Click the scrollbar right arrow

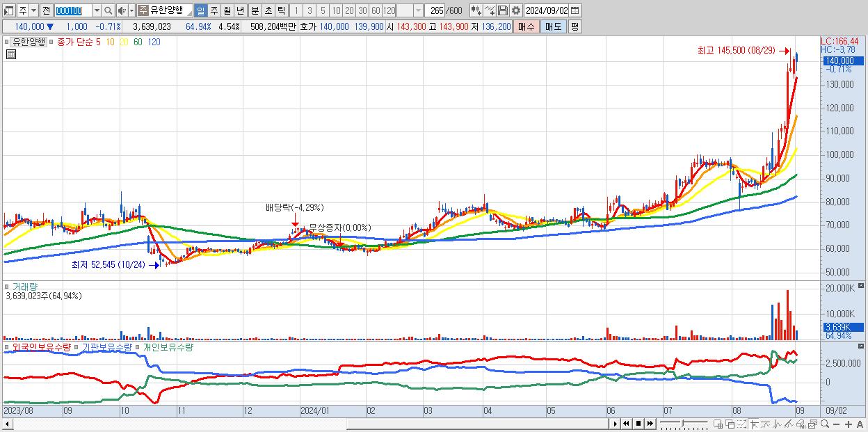(615, 424)
